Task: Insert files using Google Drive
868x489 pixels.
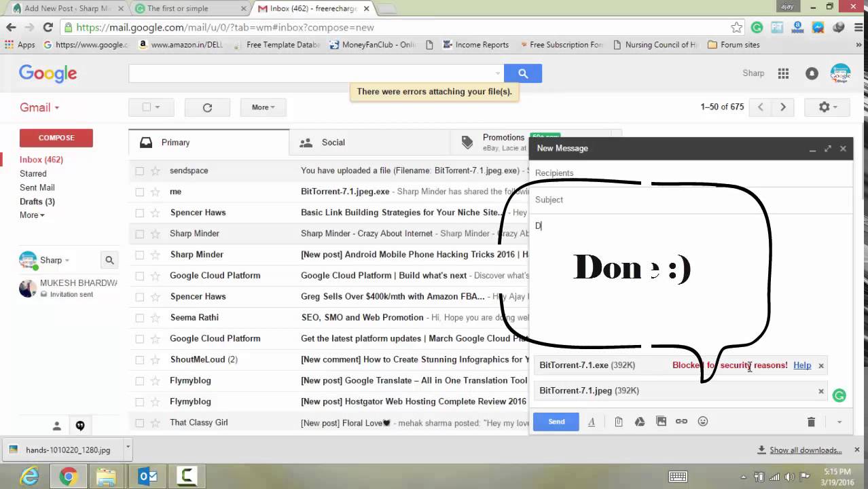Action: [x=639, y=422]
